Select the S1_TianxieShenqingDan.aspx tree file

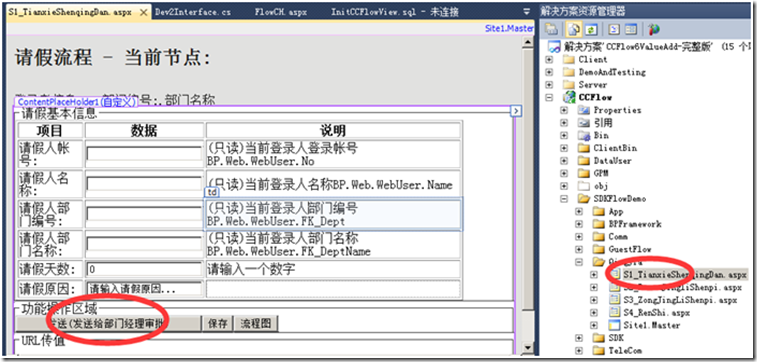coord(684,274)
